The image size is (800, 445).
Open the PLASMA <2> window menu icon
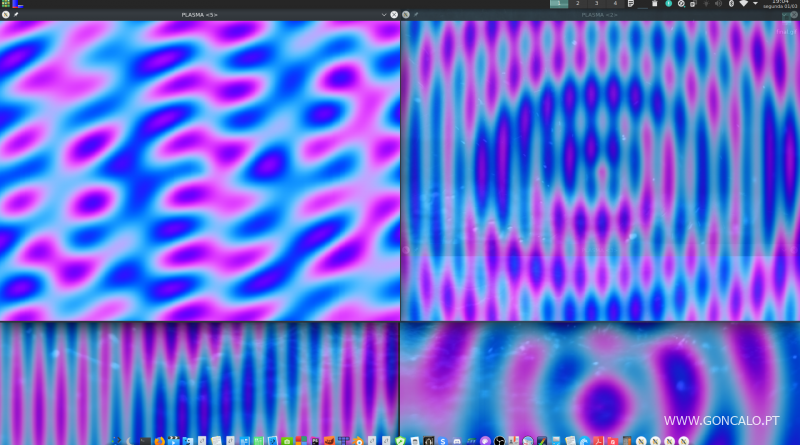pos(406,15)
